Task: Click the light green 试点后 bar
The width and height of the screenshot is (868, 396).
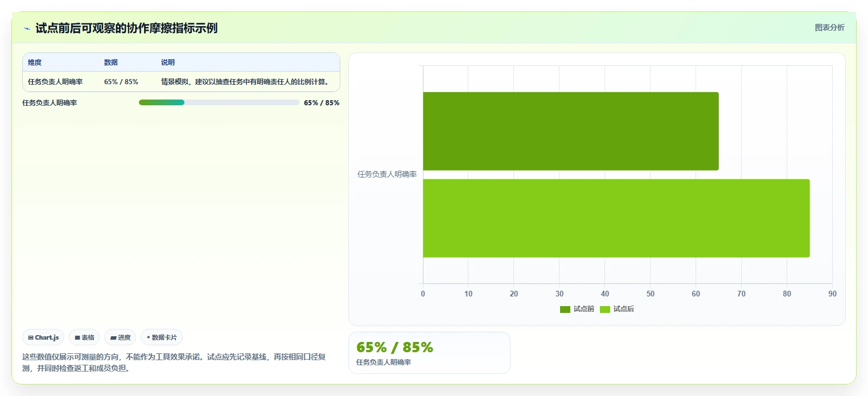Action: 616,218
